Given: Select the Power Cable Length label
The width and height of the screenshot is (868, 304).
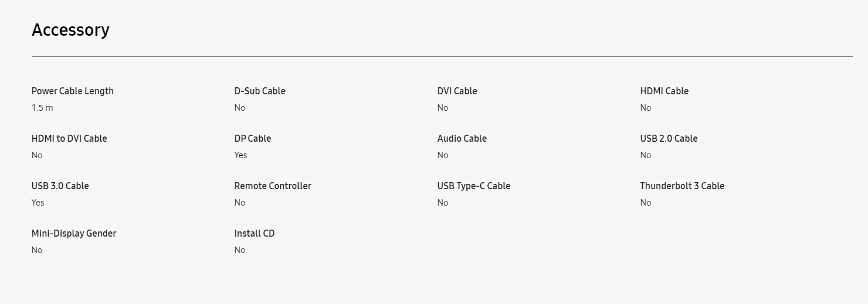Looking at the screenshot, I should click(x=73, y=91).
